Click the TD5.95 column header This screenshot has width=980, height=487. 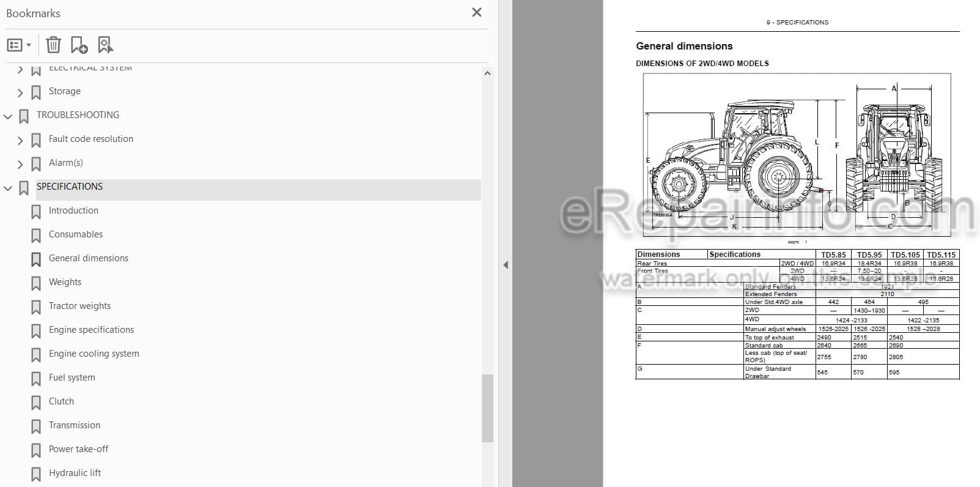click(x=869, y=255)
